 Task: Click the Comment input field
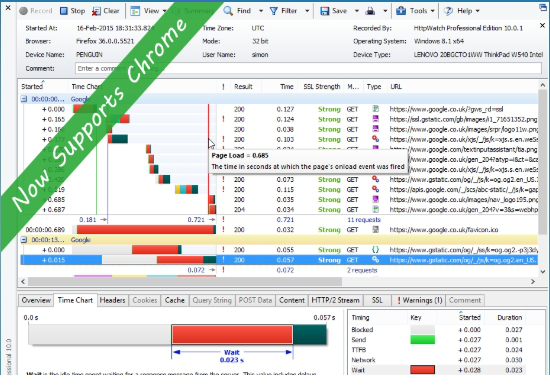[308, 68]
